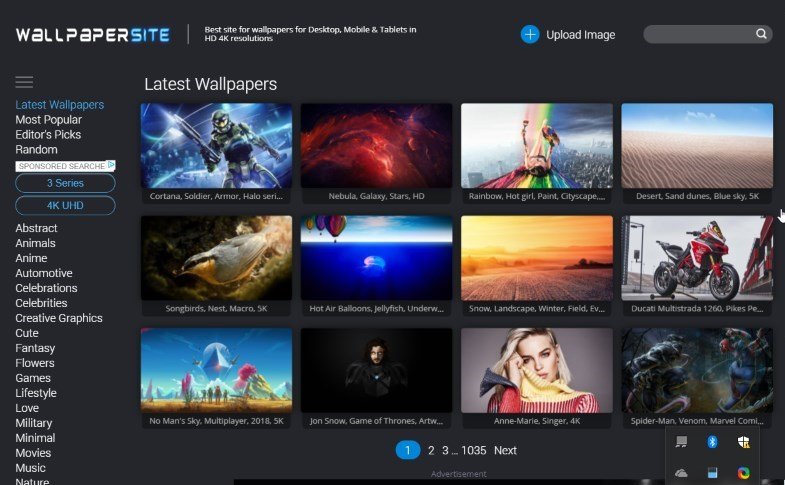The width and height of the screenshot is (785, 485).
Task: Go to pagination page 2
Action: click(431, 450)
